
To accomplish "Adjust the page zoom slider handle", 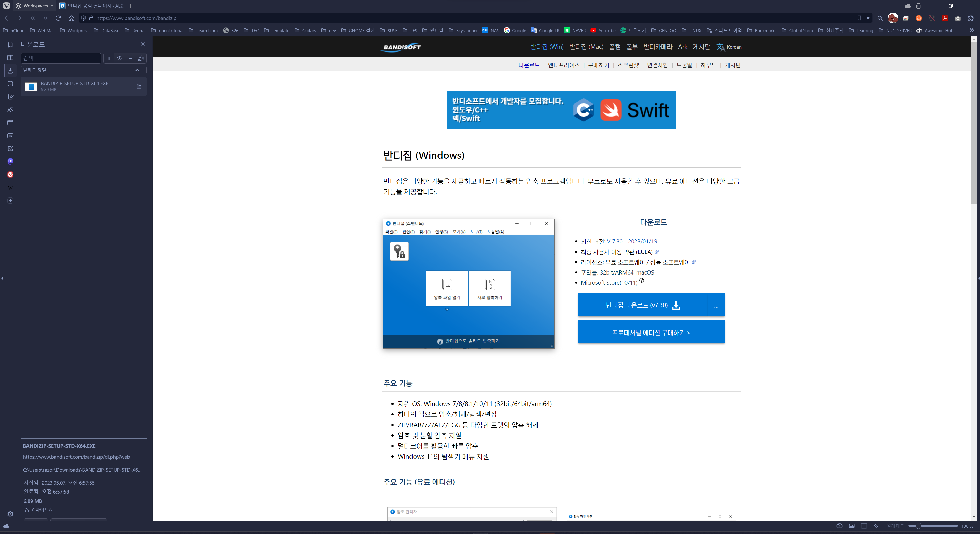I will pyautogui.click(x=918, y=526).
